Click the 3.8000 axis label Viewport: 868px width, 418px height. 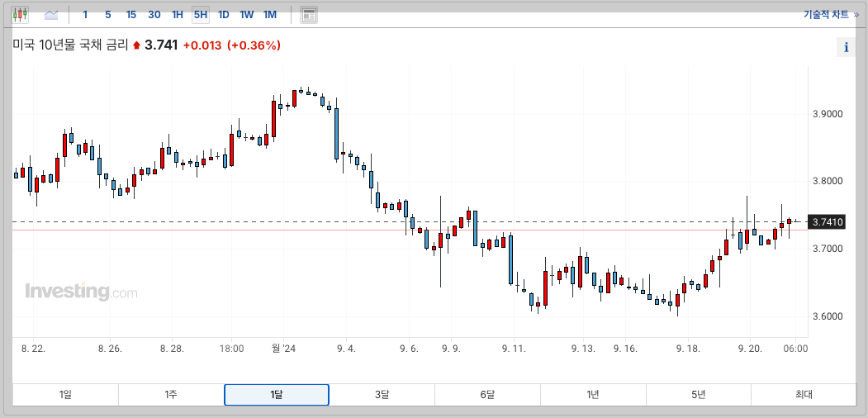pos(827,181)
